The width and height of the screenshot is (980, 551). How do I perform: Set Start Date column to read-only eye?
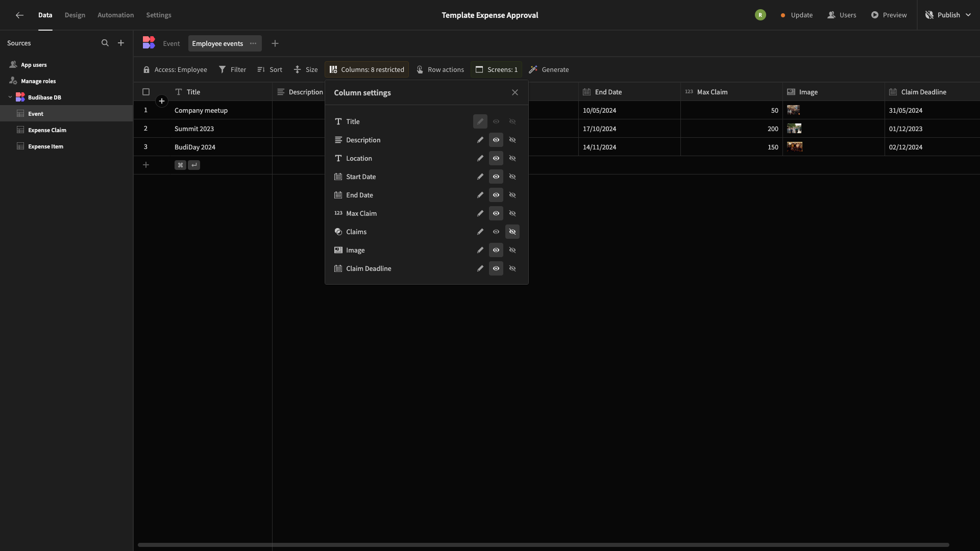pyautogui.click(x=496, y=177)
